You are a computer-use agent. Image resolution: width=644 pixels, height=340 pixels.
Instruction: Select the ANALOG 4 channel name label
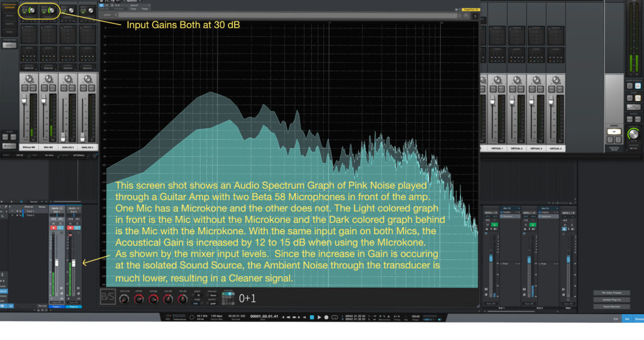point(87,147)
